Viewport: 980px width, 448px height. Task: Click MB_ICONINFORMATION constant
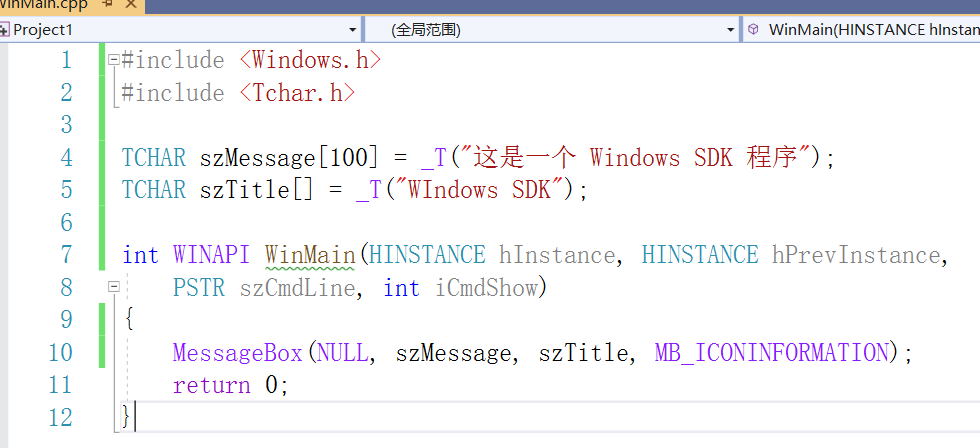(771, 353)
